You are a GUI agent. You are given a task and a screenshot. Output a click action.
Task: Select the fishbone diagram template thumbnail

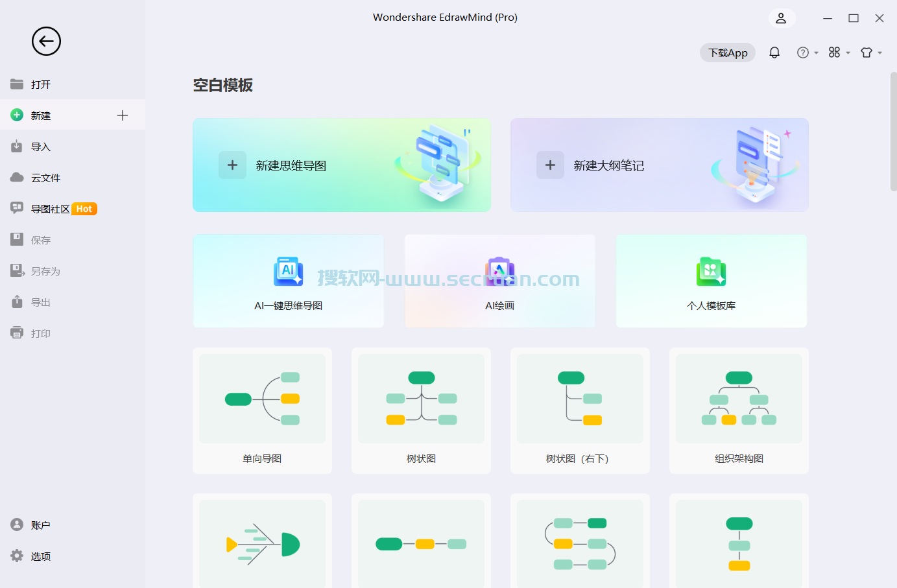pyautogui.click(x=262, y=544)
